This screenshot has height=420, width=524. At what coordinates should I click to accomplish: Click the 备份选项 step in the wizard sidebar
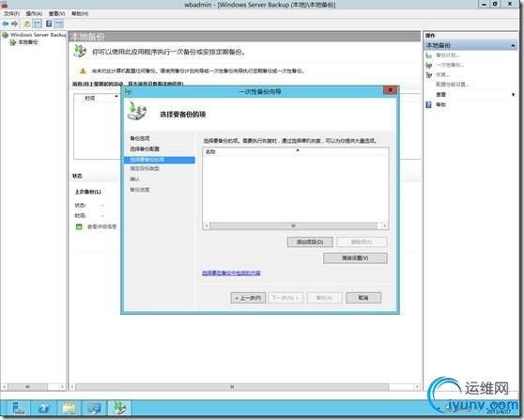coord(140,138)
